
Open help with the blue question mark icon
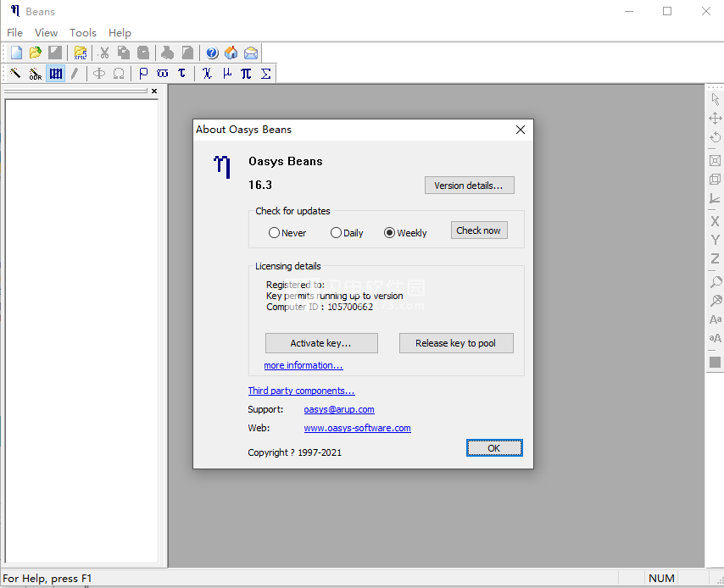click(212, 53)
